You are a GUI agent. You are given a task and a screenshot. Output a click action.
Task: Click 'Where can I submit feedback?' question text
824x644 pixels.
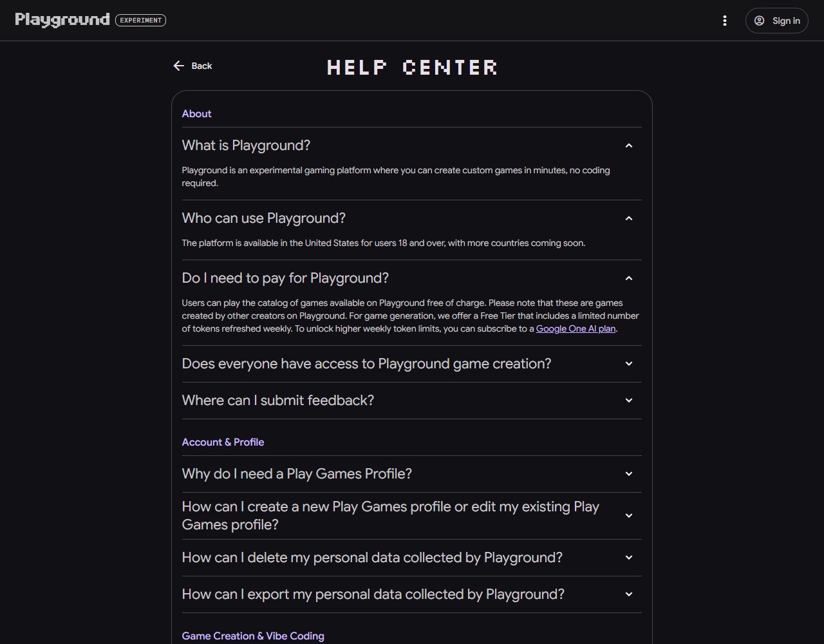click(278, 401)
